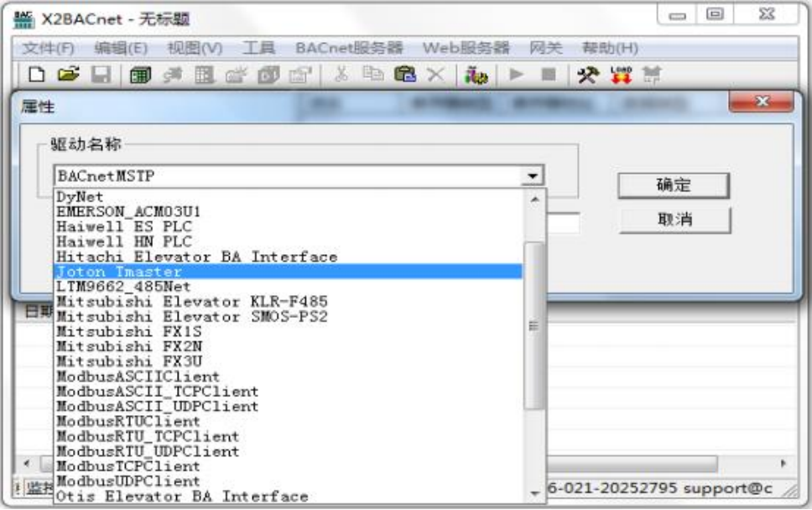The width and height of the screenshot is (812, 510).
Task: Select LTM9662_485Net driver
Action: 288,287
